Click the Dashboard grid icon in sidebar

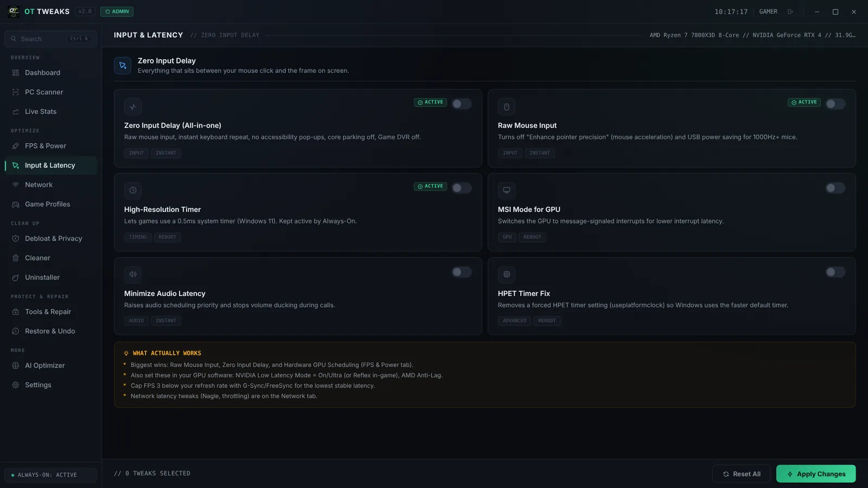click(16, 73)
